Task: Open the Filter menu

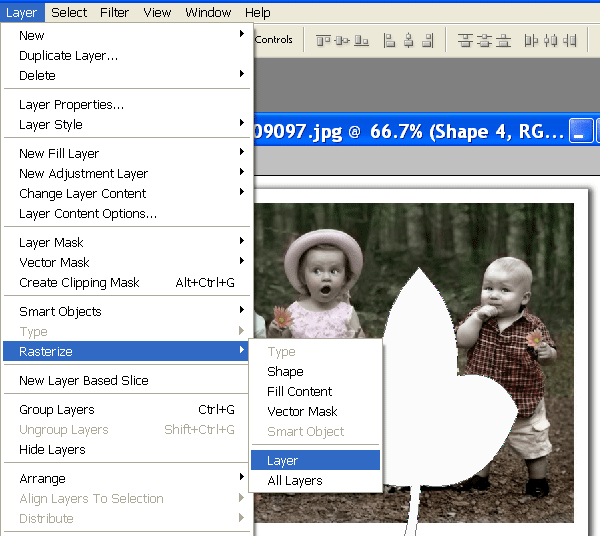Action: pyautogui.click(x=114, y=13)
